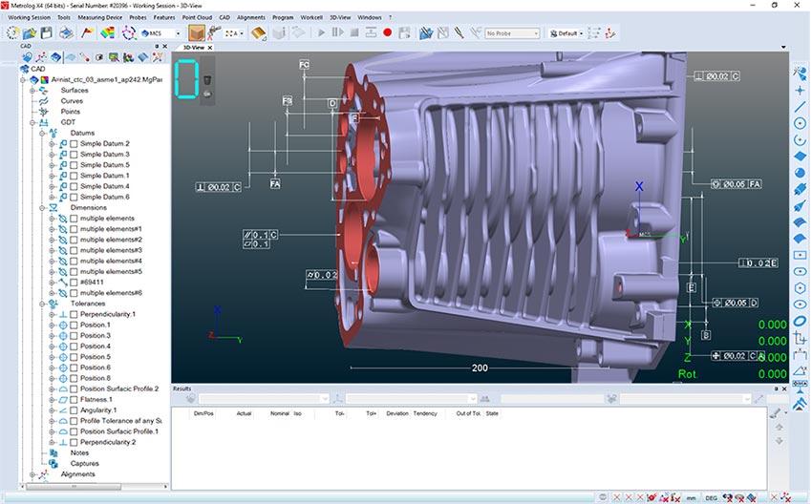The height and width of the screenshot is (504, 812).
Task: Check the Simple Datum.2 checkbox
Action: click(74, 143)
